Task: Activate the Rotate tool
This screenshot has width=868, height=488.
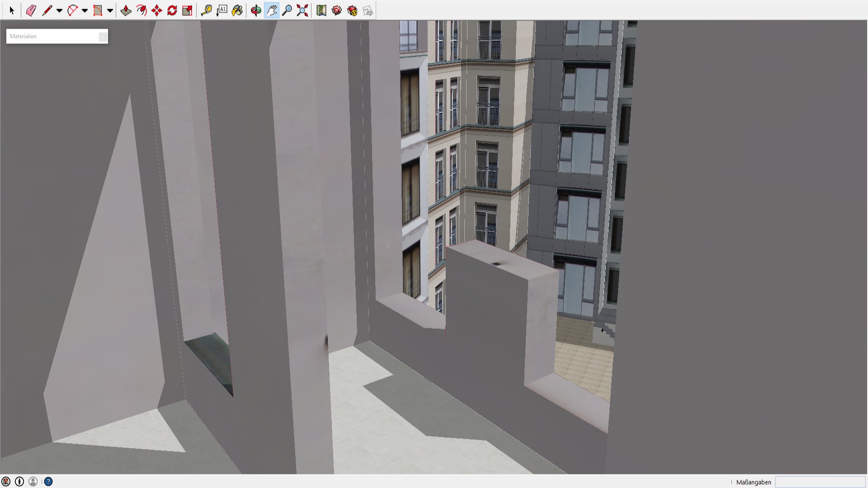Action: pos(172,10)
